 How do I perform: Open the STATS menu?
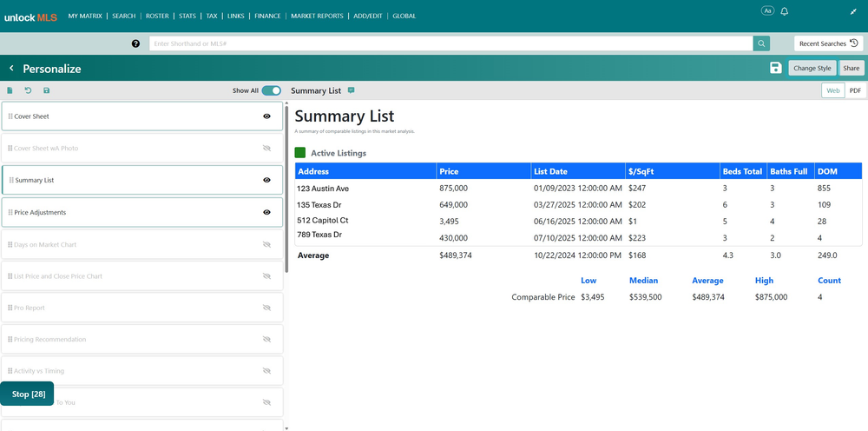[x=187, y=16]
